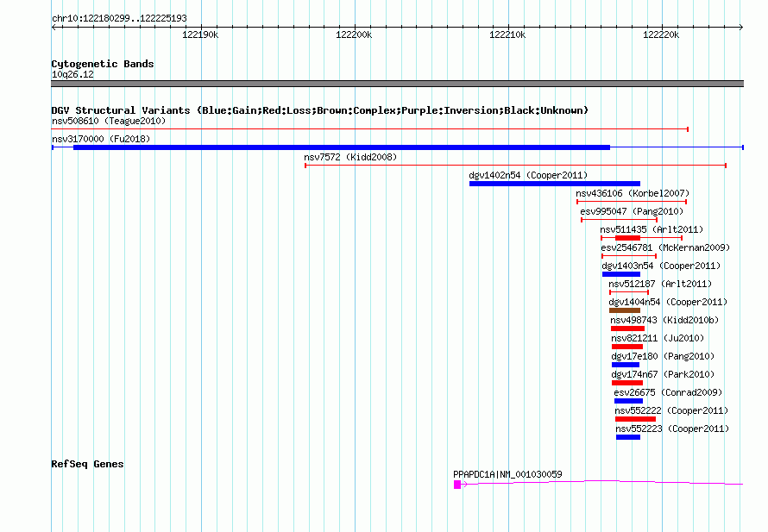Click the Cytogenetic Bands track title
The height and width of the screenshot is (532, 768).
103,64
